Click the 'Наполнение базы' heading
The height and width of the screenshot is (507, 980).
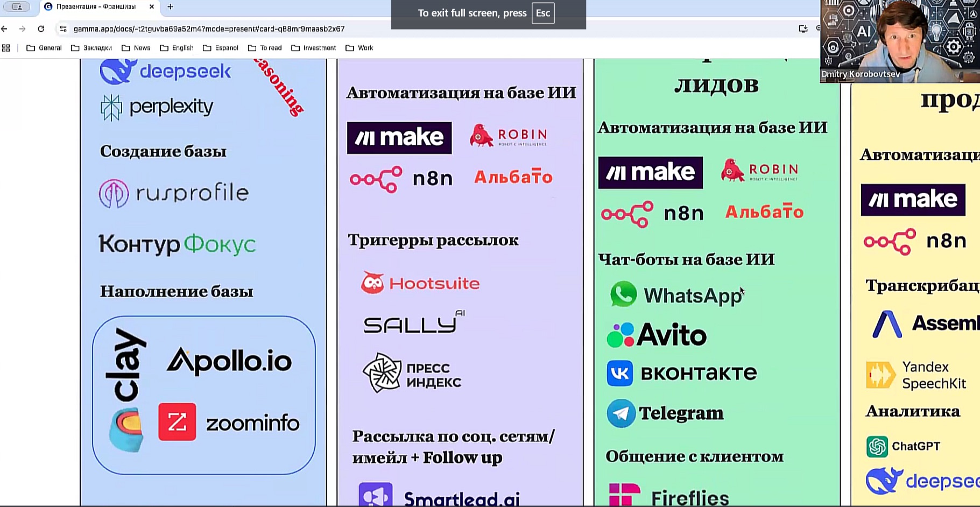tap(177, 291)
